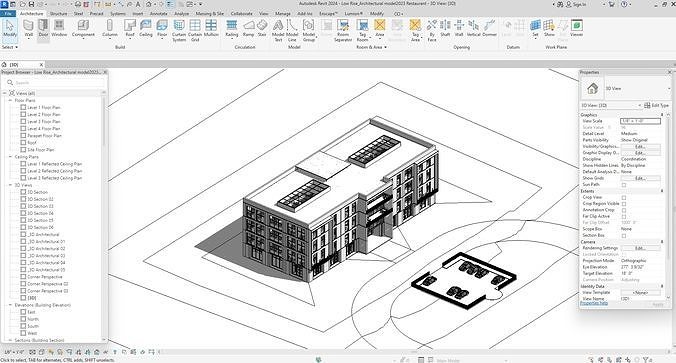The width and height of the screenshot is (676, 363).
Task: Enable the Section Box checkbox
Action: [624, 236]
